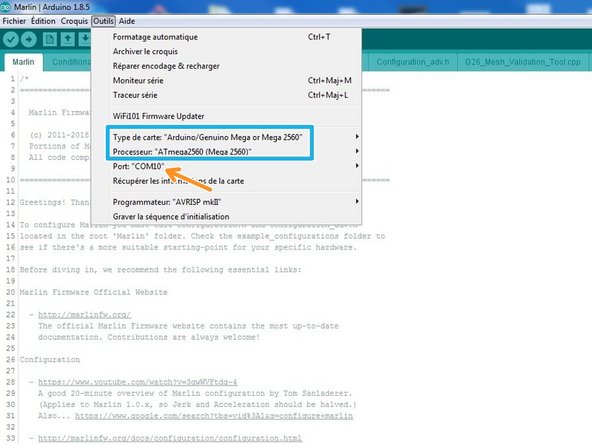
Task: Open the YouTube video link
Action: 138,382
